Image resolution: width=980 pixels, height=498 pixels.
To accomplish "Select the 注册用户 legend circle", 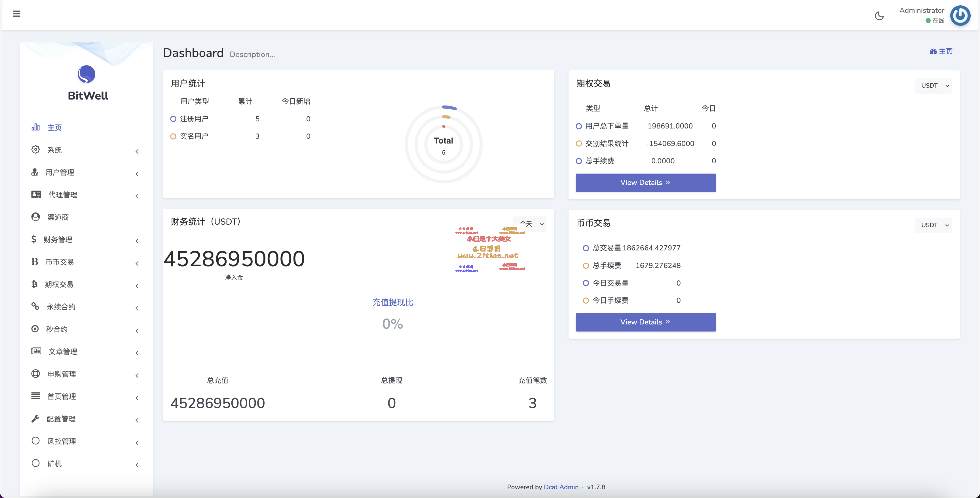I will click(x=173, y=119).
